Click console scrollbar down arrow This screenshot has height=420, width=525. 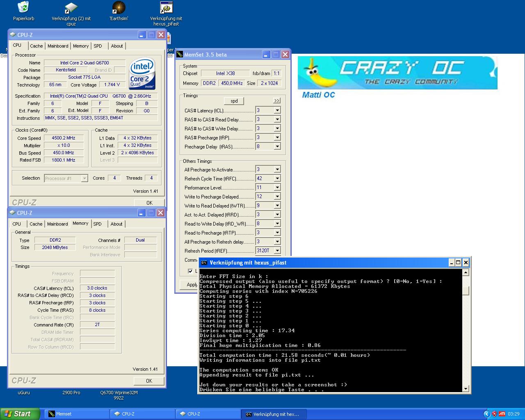[x=466, y=388]
